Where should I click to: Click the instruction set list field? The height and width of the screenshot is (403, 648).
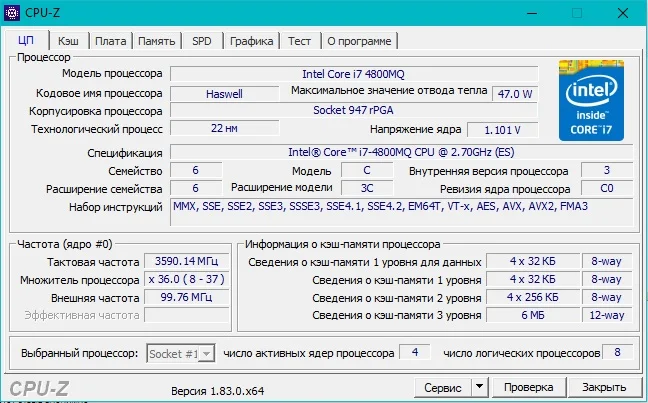click(x=401, y=212)
